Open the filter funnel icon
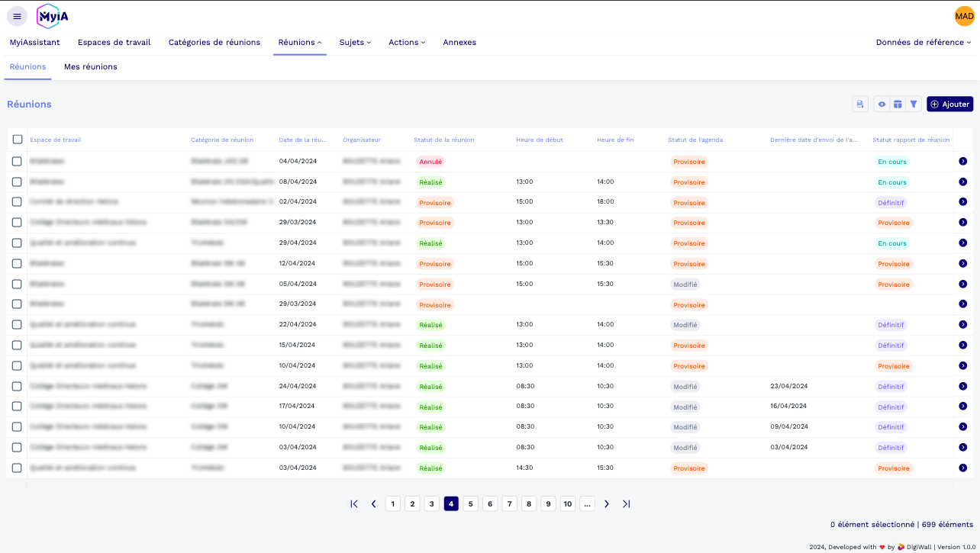The image size is (980, 553). click(x=914, y=104)
